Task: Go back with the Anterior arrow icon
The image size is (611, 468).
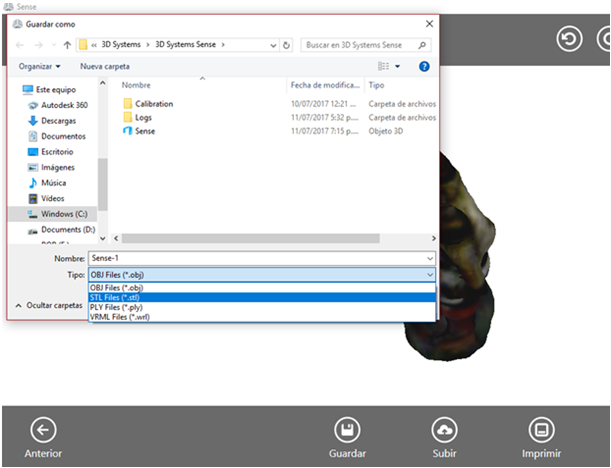Action: tap(43, 430)
